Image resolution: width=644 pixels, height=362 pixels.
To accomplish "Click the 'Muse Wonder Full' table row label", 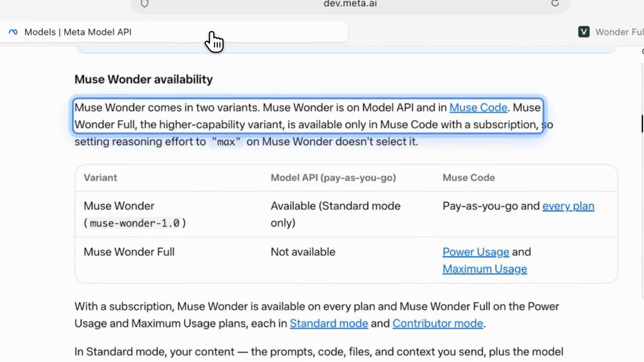I will point(129,252).
